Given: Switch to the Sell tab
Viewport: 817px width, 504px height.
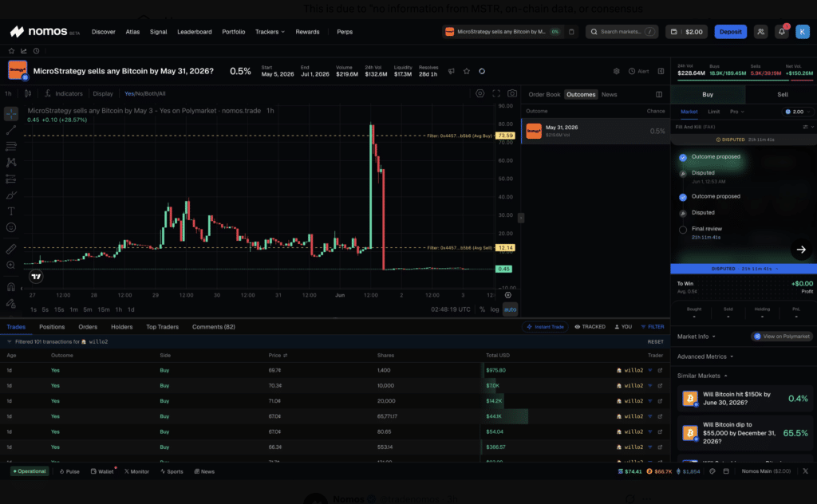Looking at the screenshot, I should click(x=782, y=94).
